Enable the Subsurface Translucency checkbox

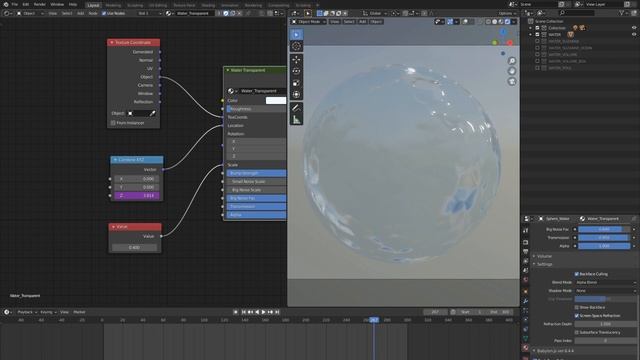(x=577, y=332)
